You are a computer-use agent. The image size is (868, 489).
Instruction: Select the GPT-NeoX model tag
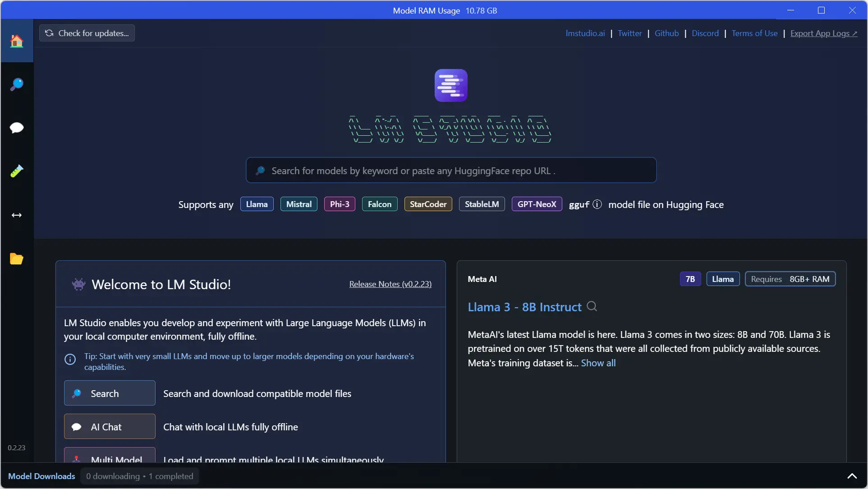point(537,204)
